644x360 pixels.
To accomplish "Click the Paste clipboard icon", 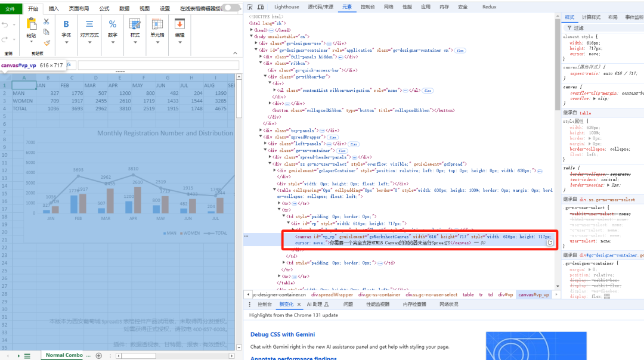I will (x=31, y=24).
